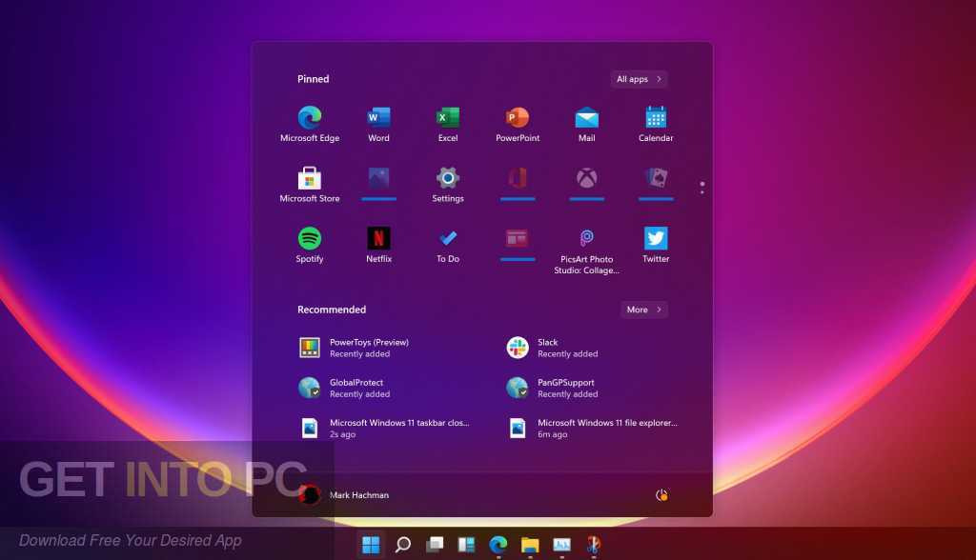This screenshot has height=560, width=976.
Task: Open the Photos app still downloading next to Microsoft Store
Action: (378, 183)
